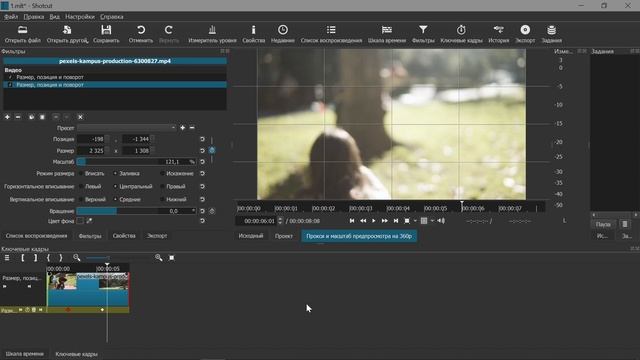The height and width of the screenshot is (360, 640).
Task: Open Вид menu
Action: point(54,17)
